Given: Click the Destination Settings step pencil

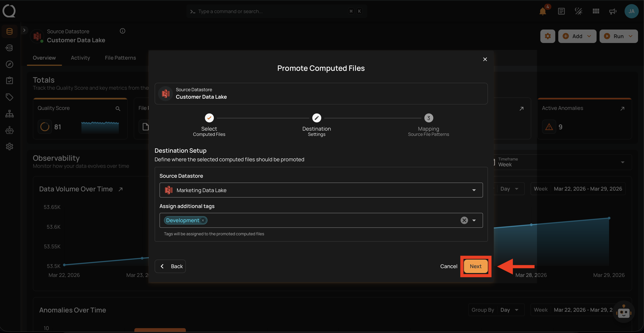Looking at the screenshot, I should tap(317, 118).
